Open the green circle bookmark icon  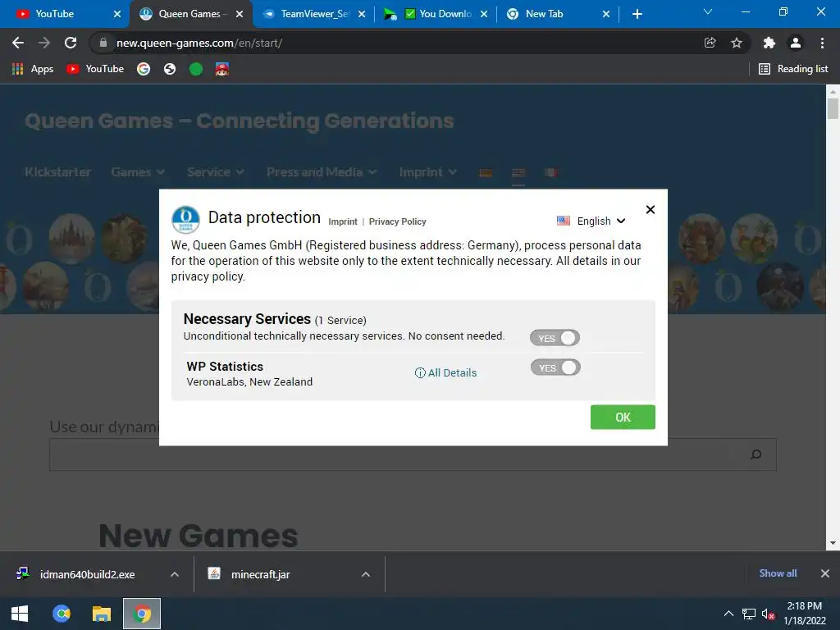pyautogui.click(x=196, y=69)
